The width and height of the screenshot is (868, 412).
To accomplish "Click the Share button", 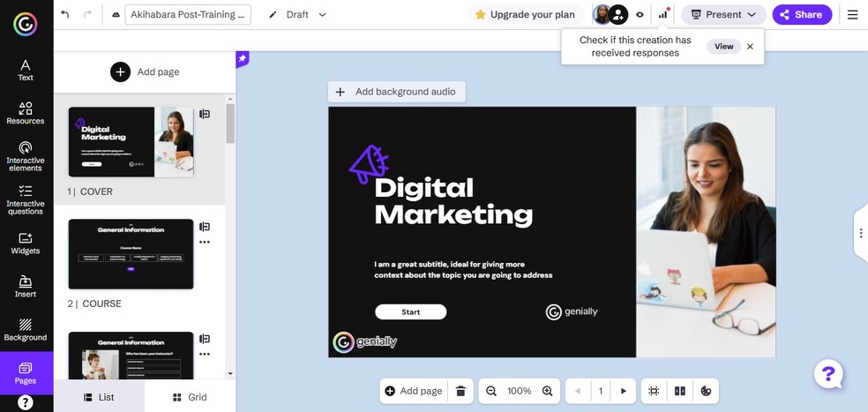I will (802, 15).
